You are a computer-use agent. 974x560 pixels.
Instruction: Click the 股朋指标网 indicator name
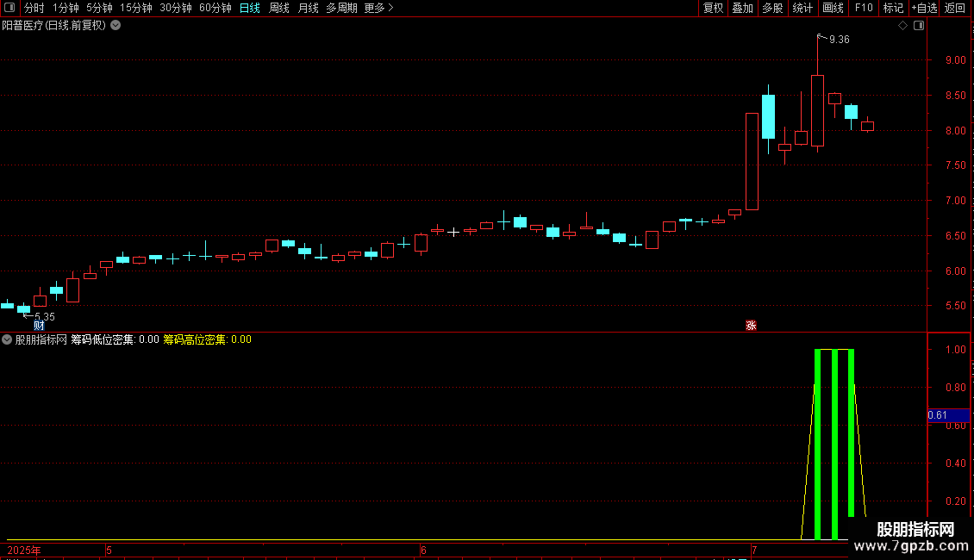point(41,339)
